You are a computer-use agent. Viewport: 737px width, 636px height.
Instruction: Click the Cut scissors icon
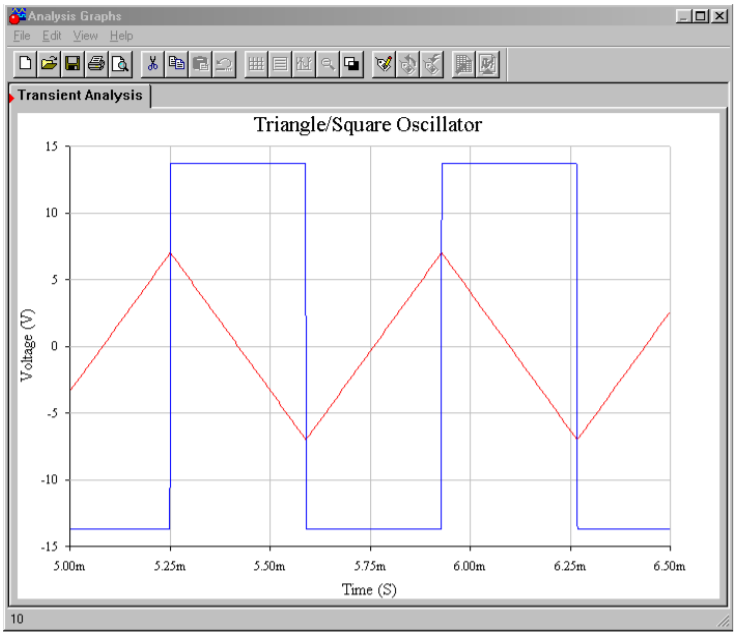point(153,64)
